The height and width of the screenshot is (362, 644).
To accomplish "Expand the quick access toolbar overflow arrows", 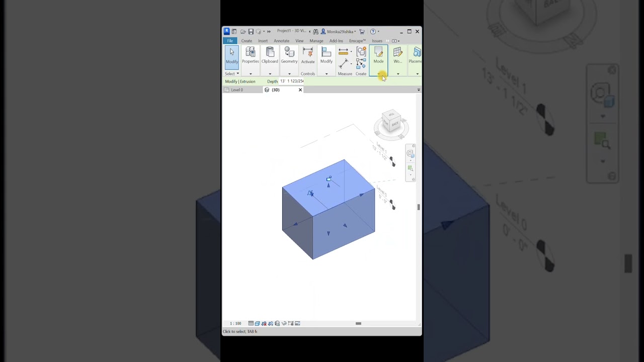I will [269, 32].
